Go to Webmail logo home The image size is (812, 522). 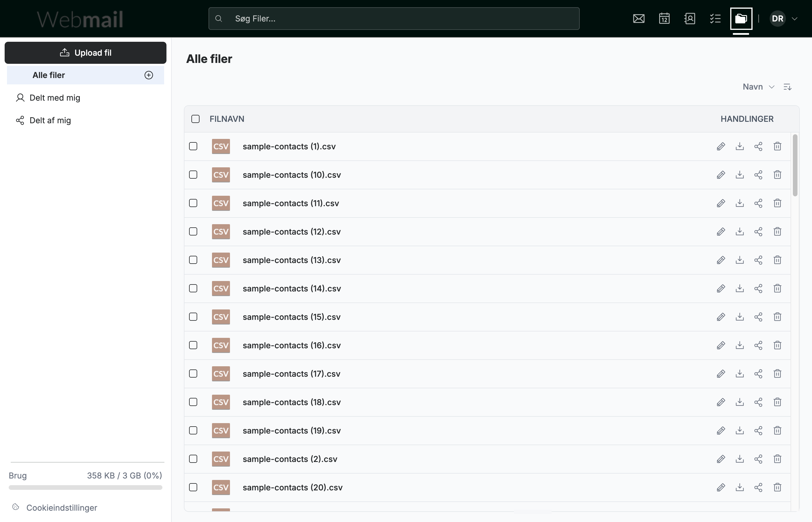pos(80,19)
